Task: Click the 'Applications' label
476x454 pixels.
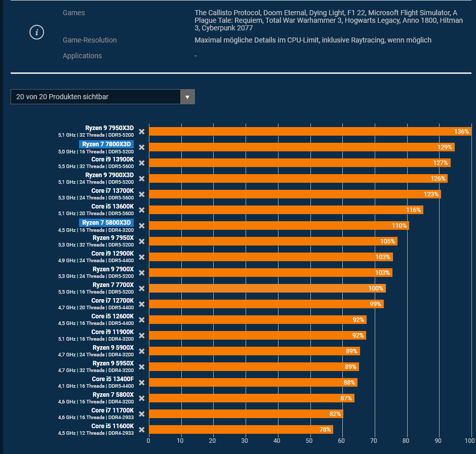Action: click(82, 56)
